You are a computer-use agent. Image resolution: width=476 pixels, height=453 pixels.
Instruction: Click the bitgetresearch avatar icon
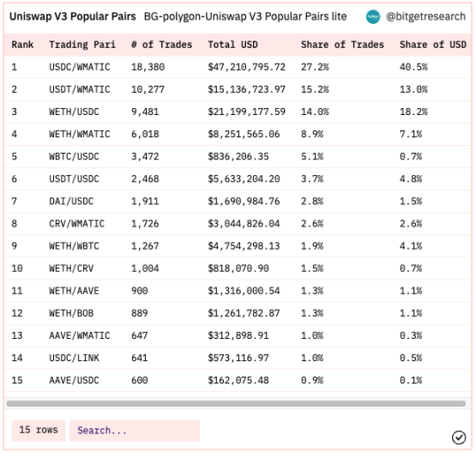373,16
